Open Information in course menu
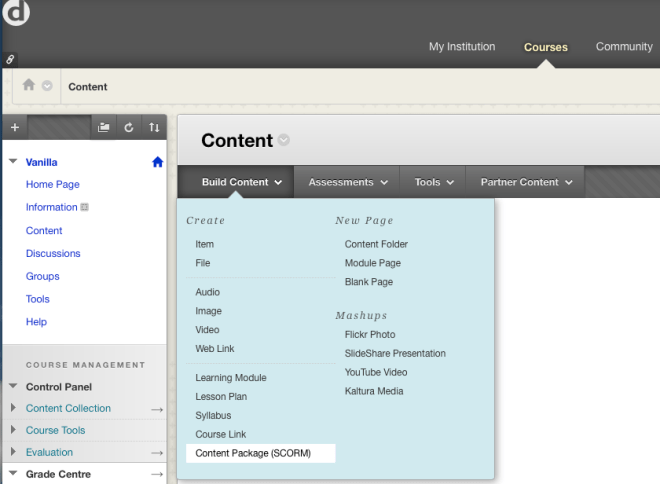The image size is (660, 484). coord(51,207)
